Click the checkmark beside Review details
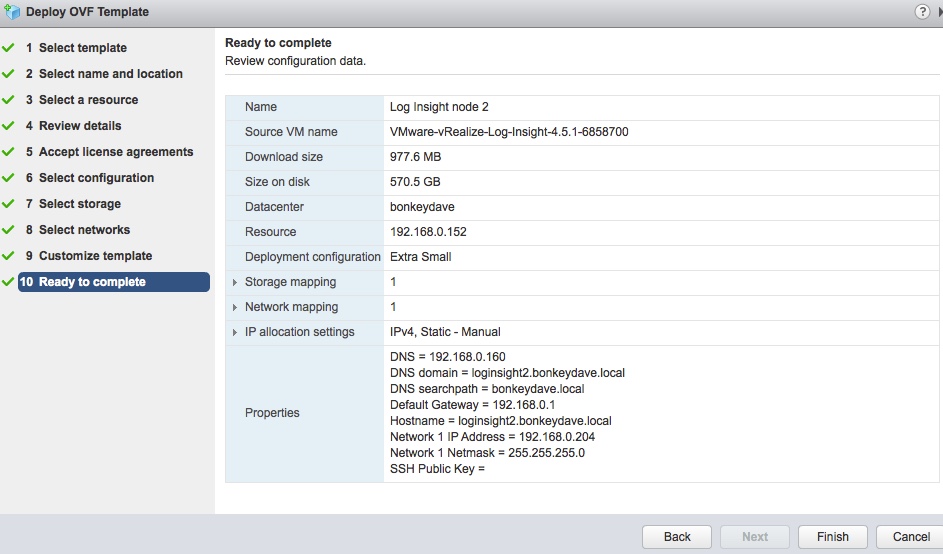The image size is (943, 554). (8, 126)
